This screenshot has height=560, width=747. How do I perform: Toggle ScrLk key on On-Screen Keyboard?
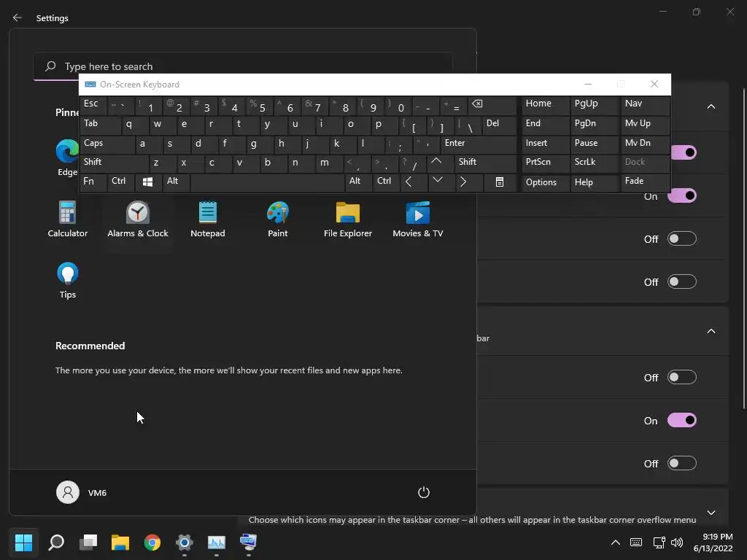[594, 163]
